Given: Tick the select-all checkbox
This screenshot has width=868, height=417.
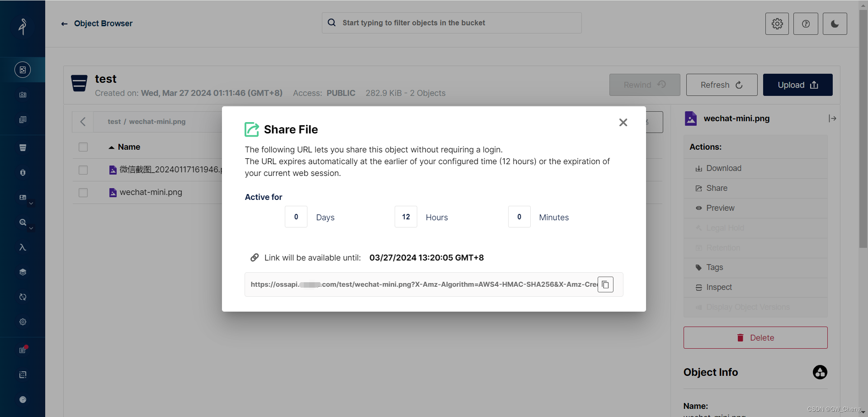Looking at the screenshot, I should click(83, 147).
